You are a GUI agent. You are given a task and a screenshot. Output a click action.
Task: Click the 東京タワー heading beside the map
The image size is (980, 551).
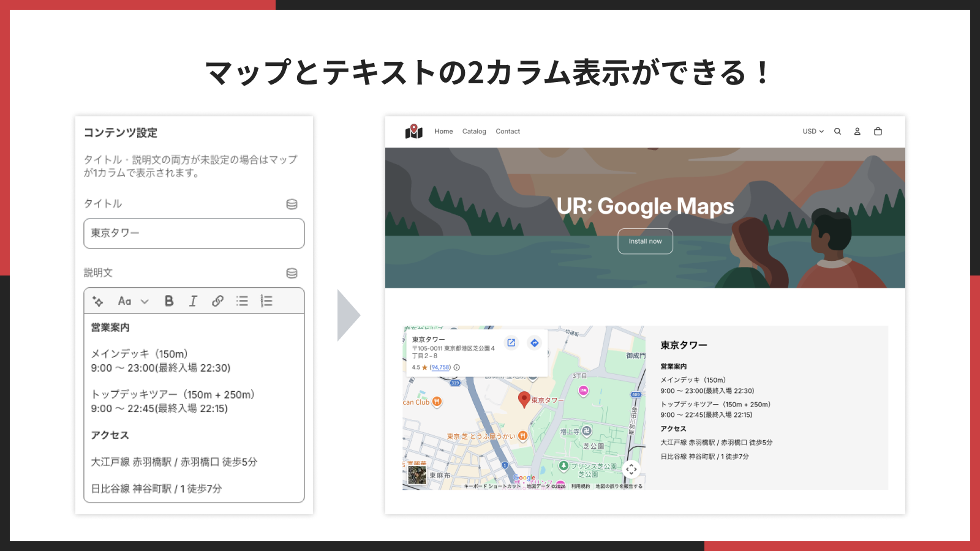tap(684, 345)
